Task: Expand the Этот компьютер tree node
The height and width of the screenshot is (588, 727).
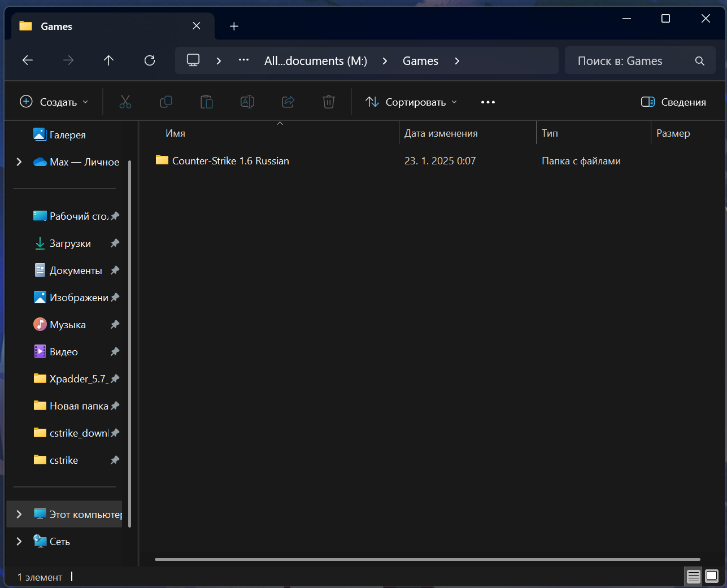Action: click(19, 514)
